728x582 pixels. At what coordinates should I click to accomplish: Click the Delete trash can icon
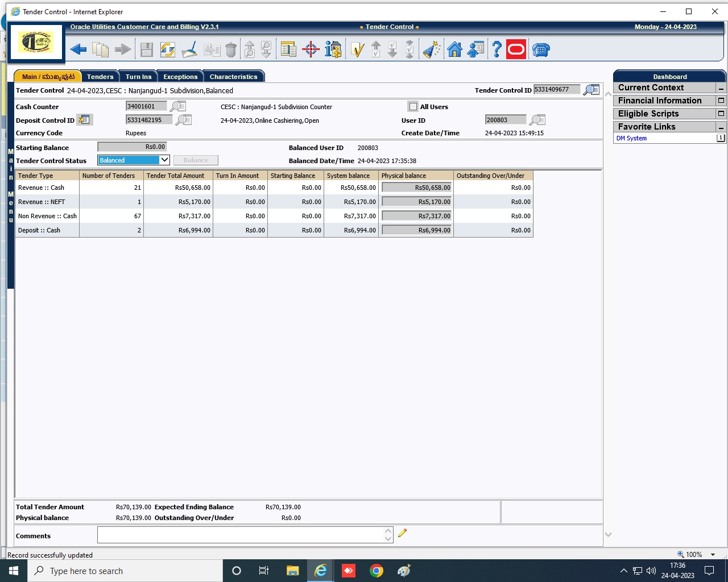[231, 50]
